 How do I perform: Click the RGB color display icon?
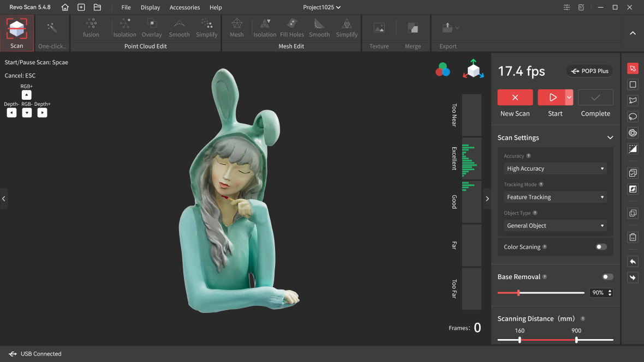point(443,70)
